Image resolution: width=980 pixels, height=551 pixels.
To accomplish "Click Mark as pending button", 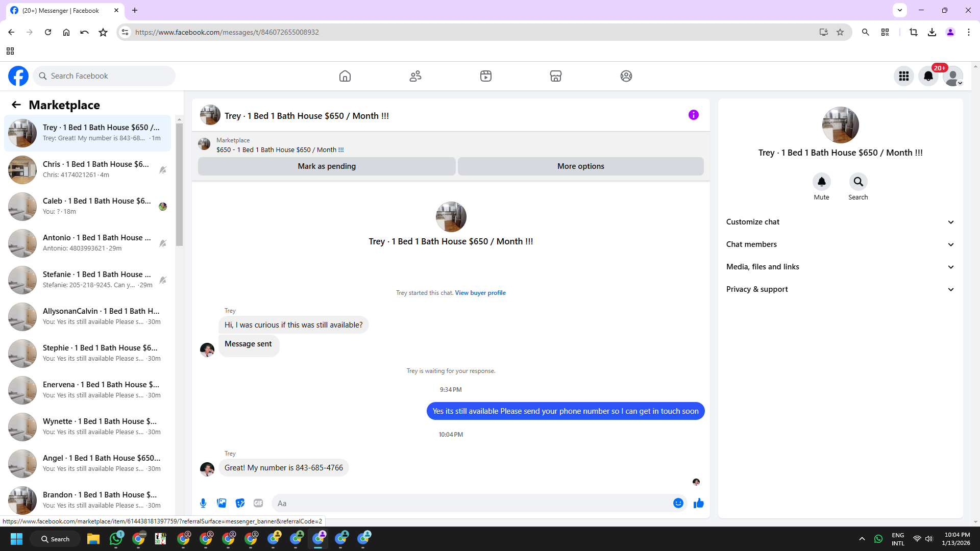I will 327,166.
